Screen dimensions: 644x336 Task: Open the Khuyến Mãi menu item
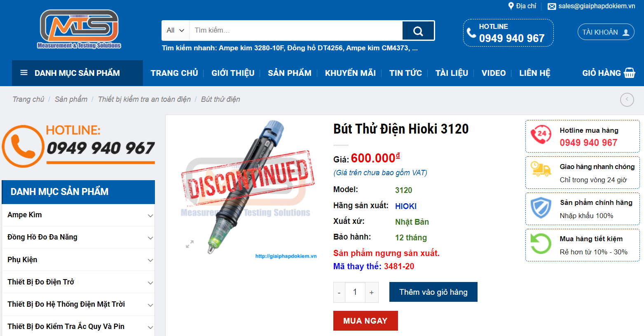(x=350, y=73)
